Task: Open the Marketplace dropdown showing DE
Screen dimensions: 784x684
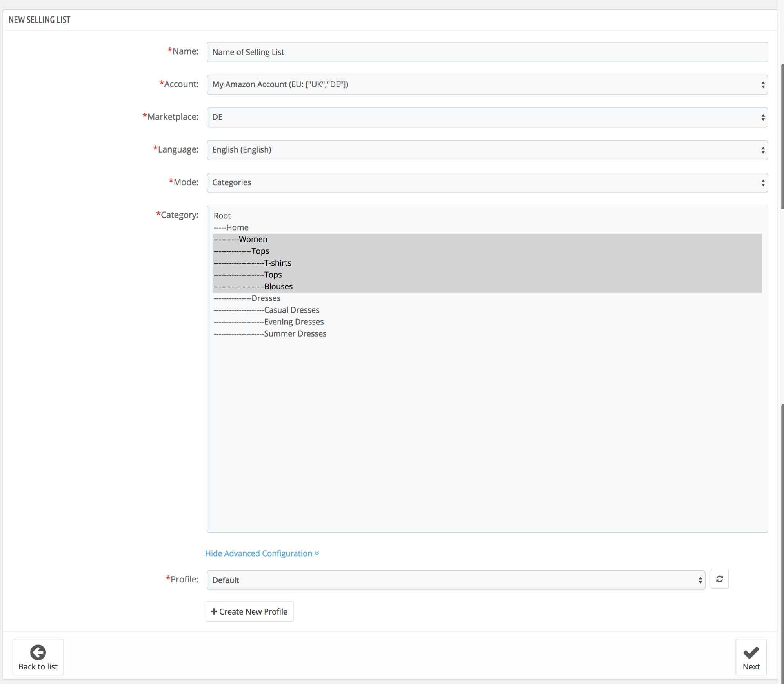Action: point(487,117)
